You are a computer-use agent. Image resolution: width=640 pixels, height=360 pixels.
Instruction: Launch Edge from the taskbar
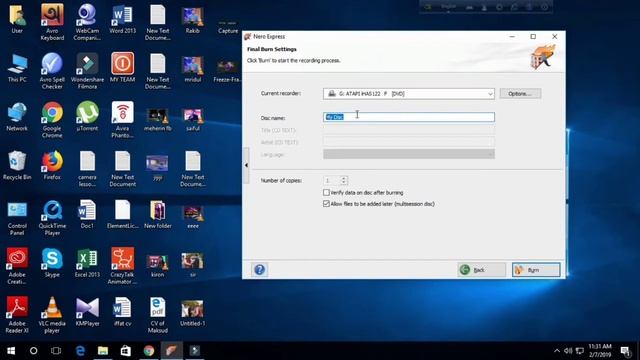[80, 351]
